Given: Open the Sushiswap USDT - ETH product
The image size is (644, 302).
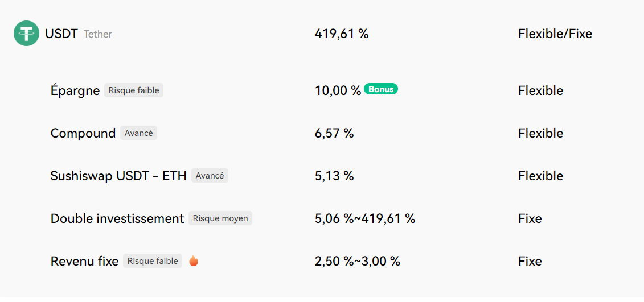Looking at the screenshot, I should pos(322,176).
